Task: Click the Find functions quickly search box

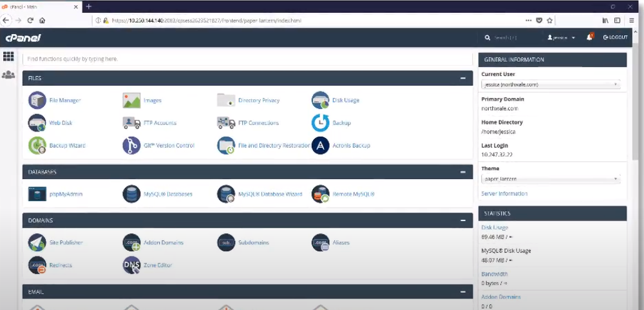Action: point(247,59)
